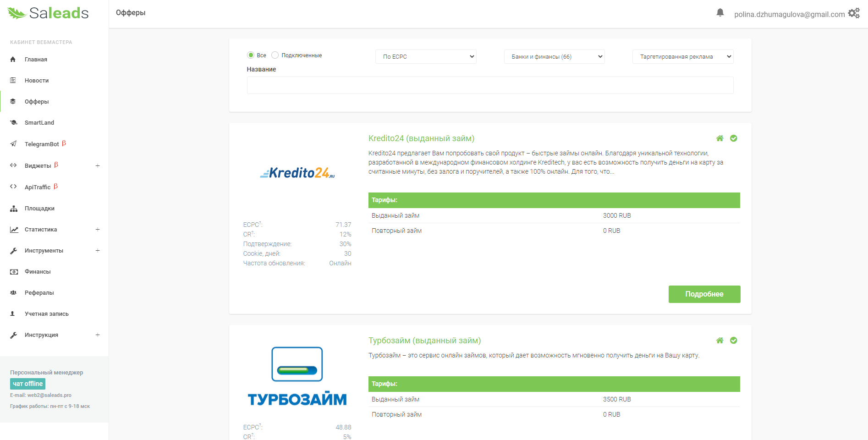This screenshot has height=440, width=868.
Task: Open Офферы in sidebar
Action: 37,101
